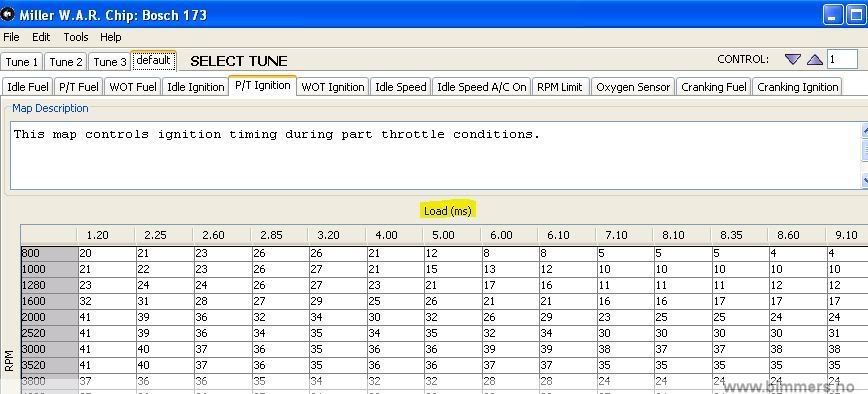Select the Tune 1 tab
Image resolution: width=868 pixels, height=394 pixels.
click(22, 61)
